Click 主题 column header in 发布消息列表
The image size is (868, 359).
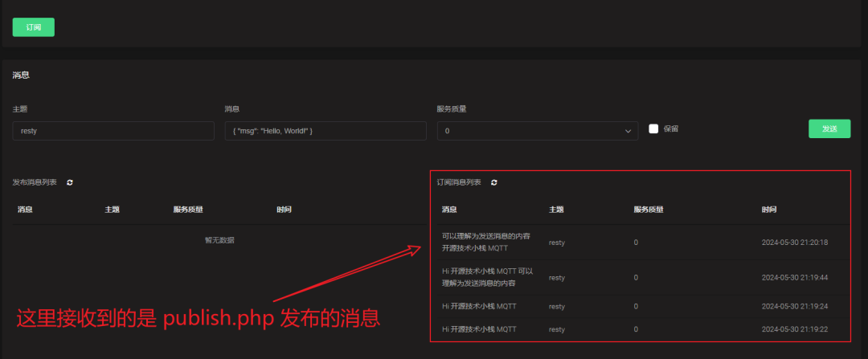coord(112,210)
